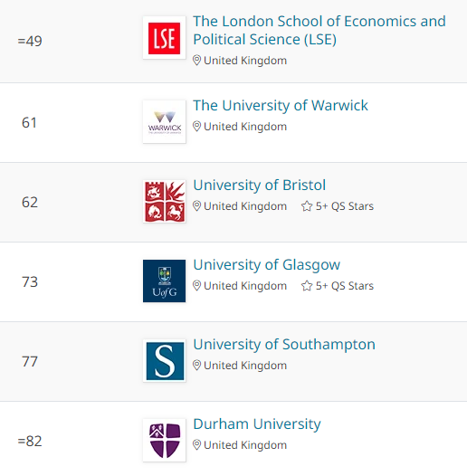Open University of Southampton link
Screen dimensions: 467x476
[x=284, y=345]
